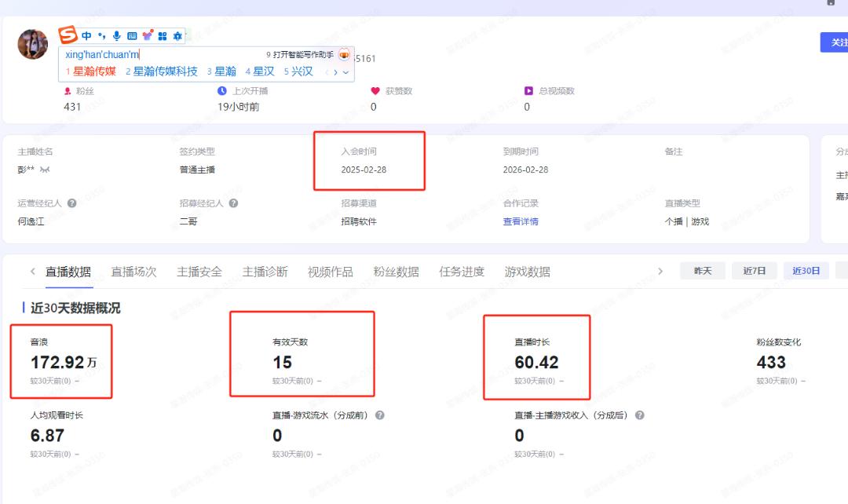Click the 智能写作助手 assistant icon
The width and height of the screenshot is (848, 504).
344,56
